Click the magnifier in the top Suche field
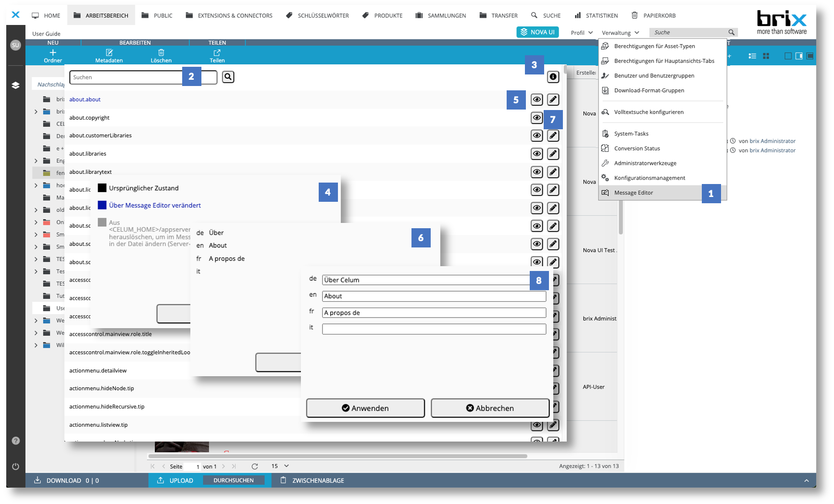 click(731, 32)
